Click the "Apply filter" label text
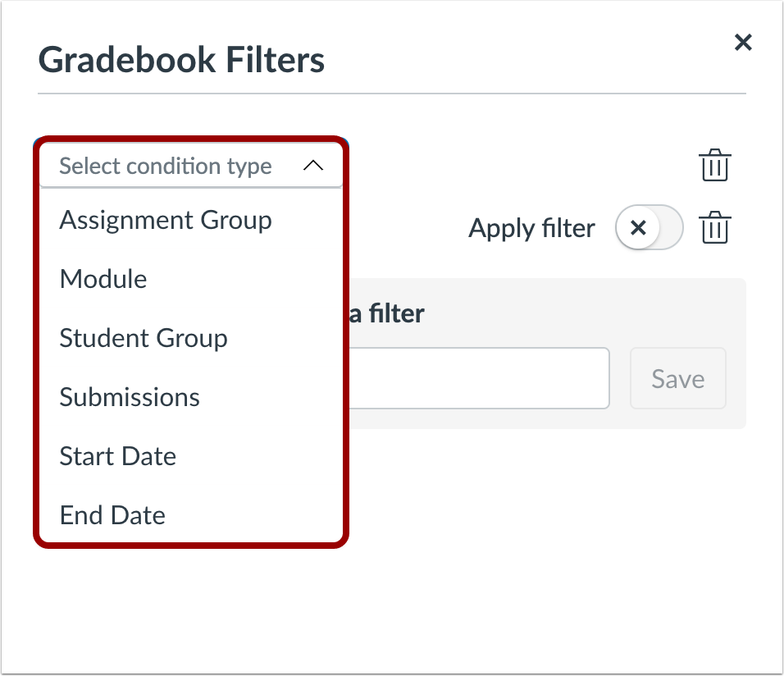 click(x=531, y=228)
